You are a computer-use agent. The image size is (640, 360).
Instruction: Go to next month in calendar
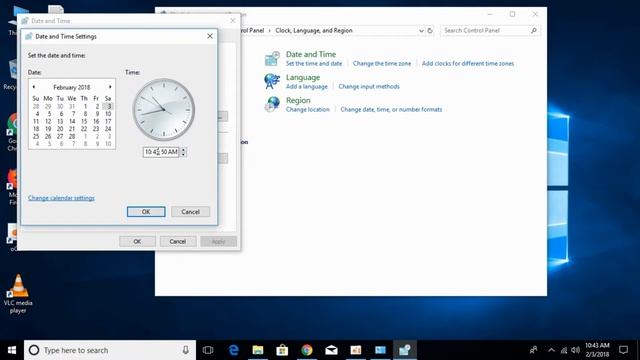110,87
